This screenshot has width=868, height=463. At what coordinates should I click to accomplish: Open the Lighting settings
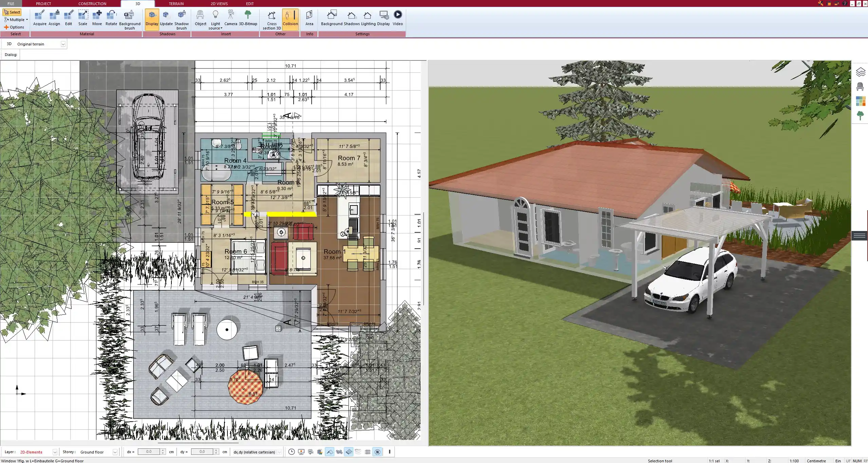368,18
